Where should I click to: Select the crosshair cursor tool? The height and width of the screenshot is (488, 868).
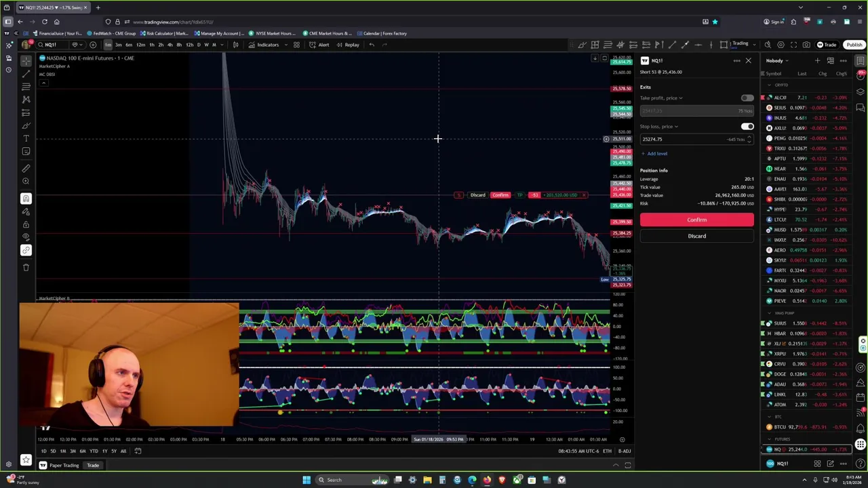pos(26,61)
